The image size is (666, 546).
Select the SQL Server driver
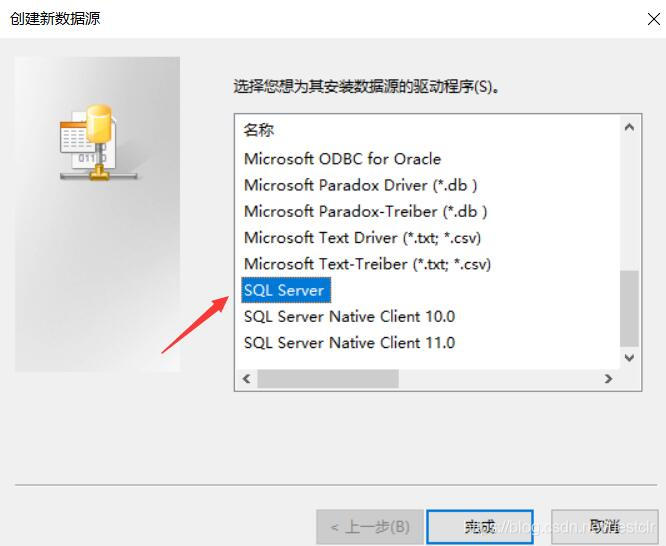click(285, 290)
